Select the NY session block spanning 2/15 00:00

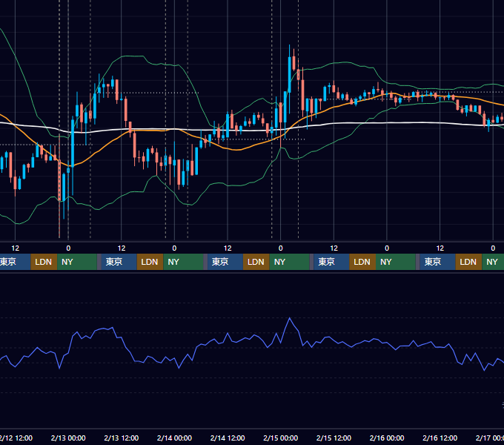pyautogui.click(x=289, y=262)
